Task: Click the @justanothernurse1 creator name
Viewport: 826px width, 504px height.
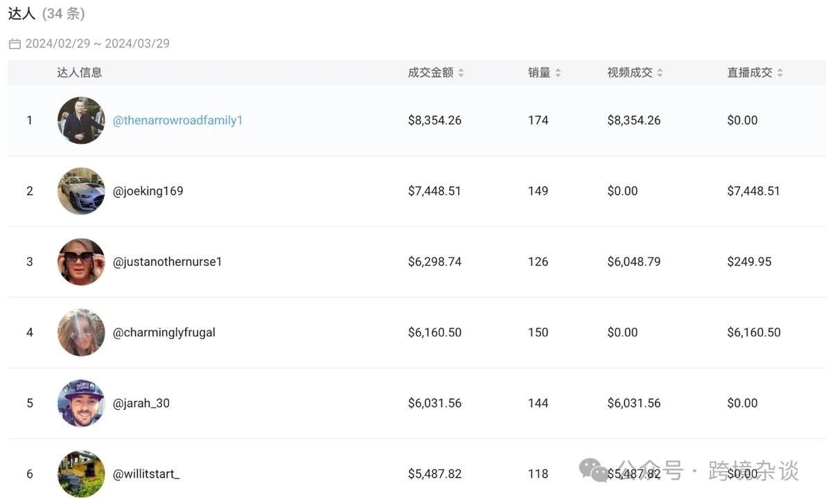Action: tap(167, 262)
